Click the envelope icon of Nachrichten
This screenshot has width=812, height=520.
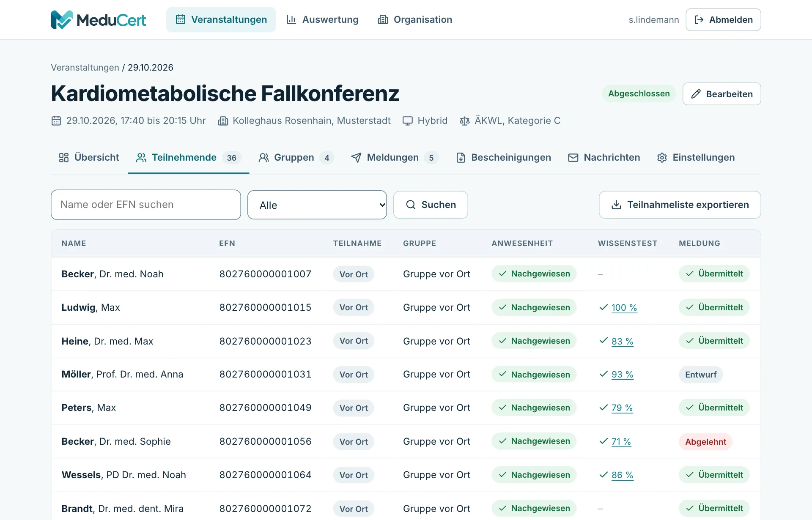[x=573, y=158]
